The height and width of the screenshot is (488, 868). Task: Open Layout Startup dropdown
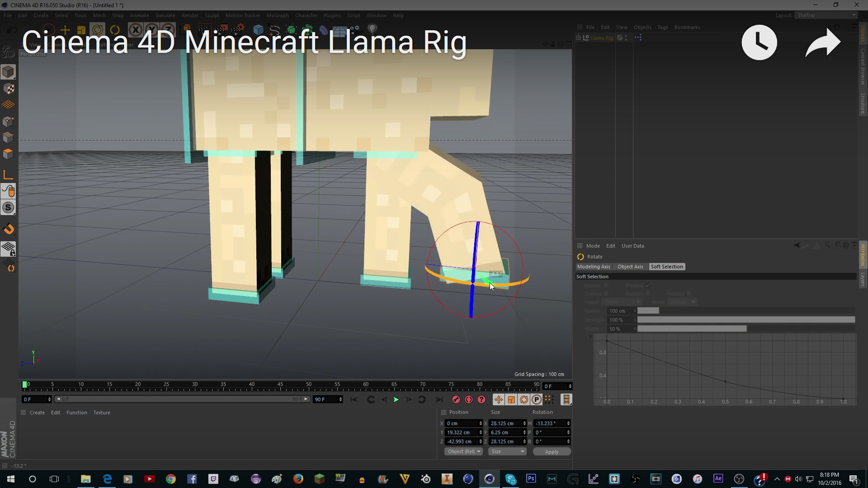(x=826, y=15)
